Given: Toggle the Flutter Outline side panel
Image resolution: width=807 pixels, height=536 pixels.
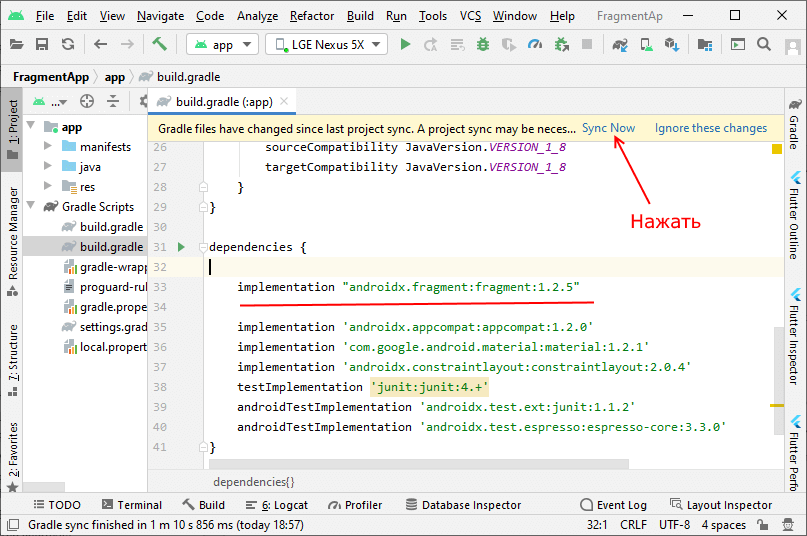Looking at the screenshot, I should tap(793, 213).
